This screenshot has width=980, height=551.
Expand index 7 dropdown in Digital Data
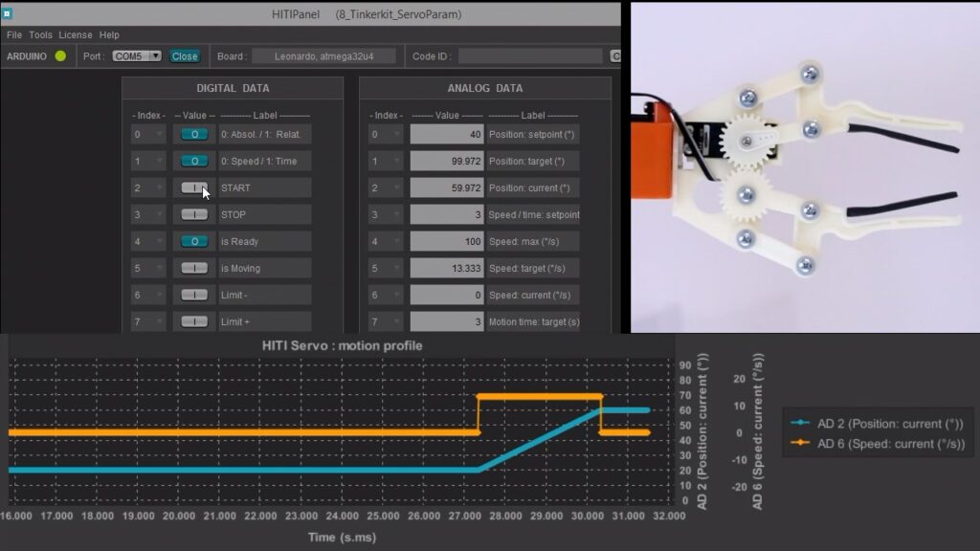pyautogui.click(x=148, y=321)
